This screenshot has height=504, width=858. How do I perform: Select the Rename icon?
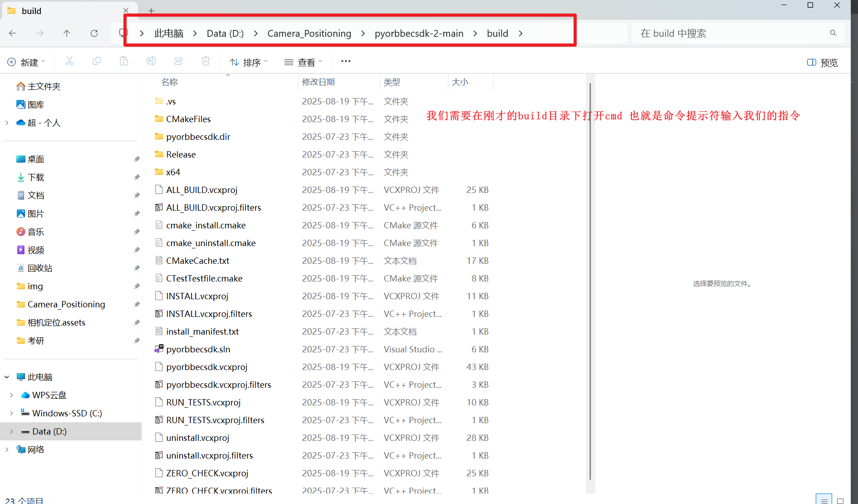coord(151,61)
